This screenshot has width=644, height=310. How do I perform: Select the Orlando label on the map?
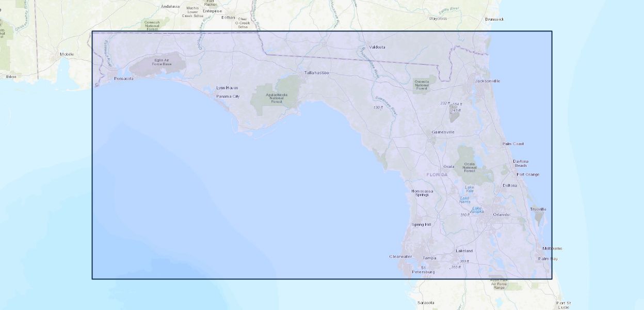click(501, 214)
